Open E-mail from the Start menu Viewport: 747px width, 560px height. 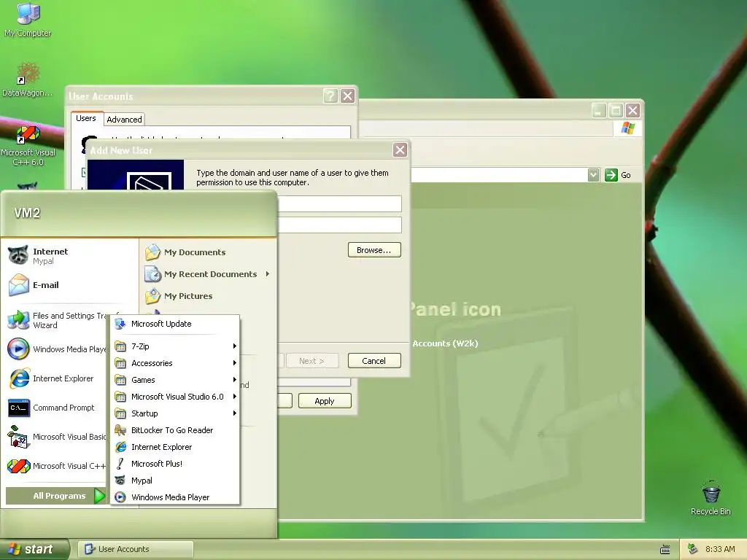point(71,285)
